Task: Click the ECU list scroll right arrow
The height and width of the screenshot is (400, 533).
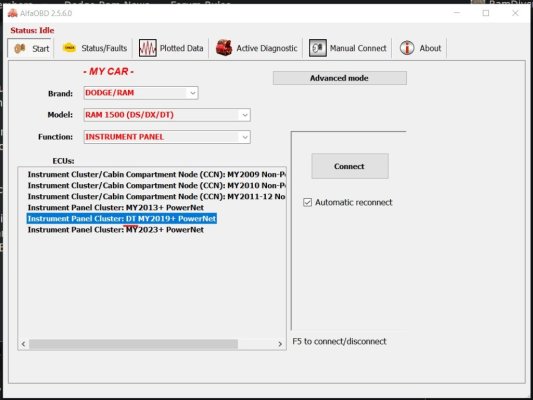Action: [280, 344]
